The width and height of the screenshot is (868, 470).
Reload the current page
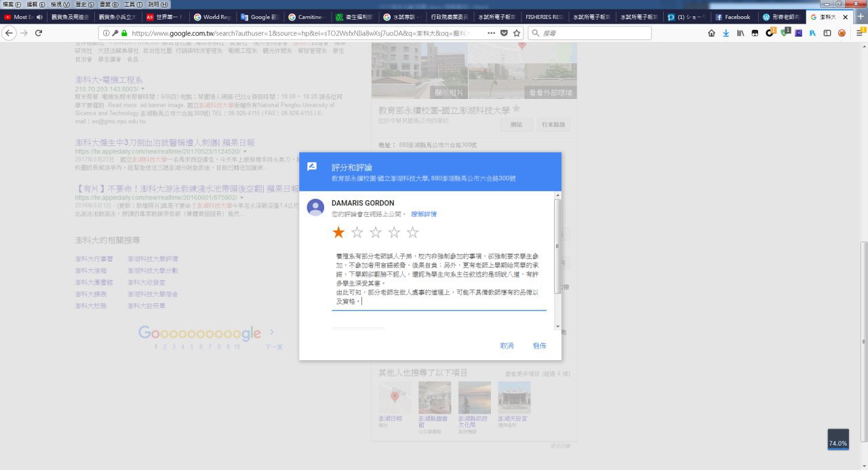tap(39, 33)
